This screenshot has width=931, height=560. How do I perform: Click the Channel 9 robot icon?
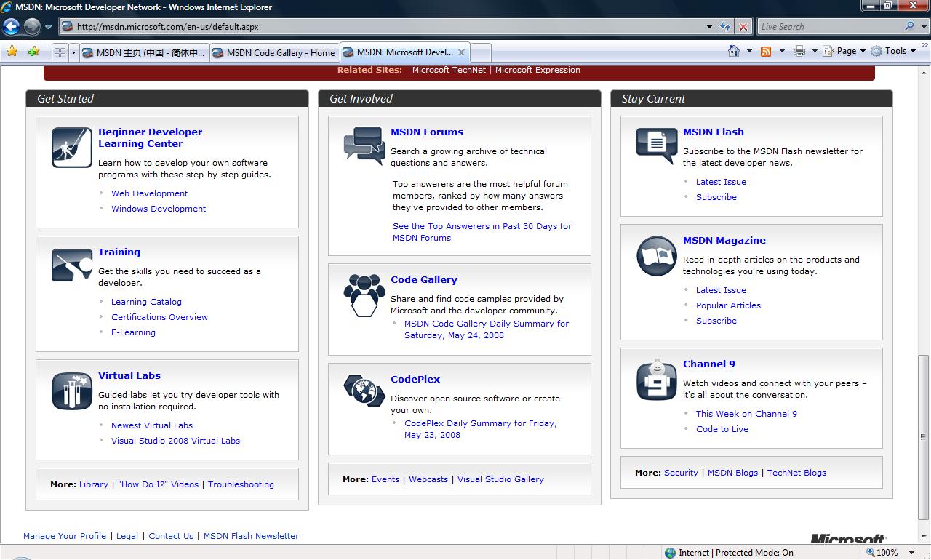[656, 380]
